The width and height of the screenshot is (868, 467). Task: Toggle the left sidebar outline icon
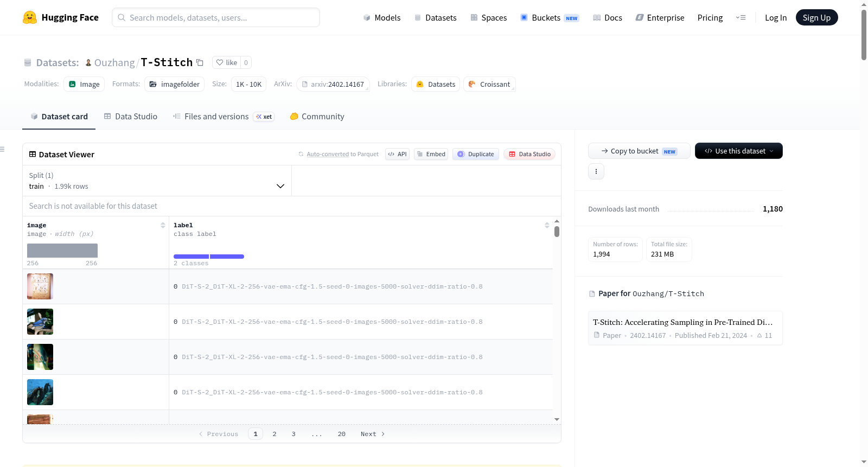(2, 149)
